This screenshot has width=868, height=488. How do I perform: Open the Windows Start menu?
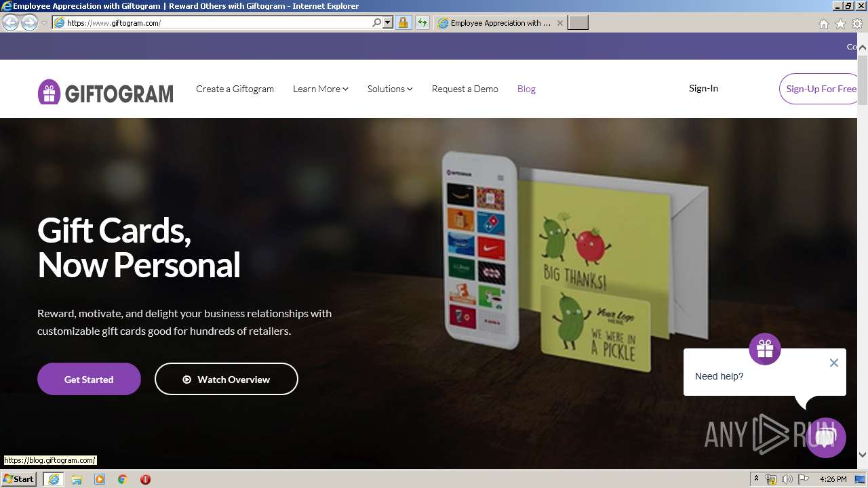pos(19,479)
